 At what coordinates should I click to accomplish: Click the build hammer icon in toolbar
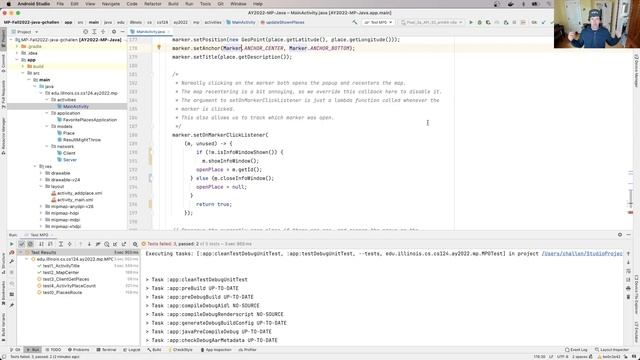point(355,22)
